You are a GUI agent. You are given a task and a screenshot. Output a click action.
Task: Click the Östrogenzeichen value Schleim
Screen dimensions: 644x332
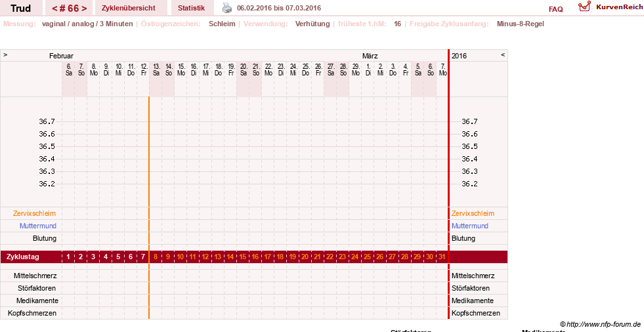click(x=222, y=24)
